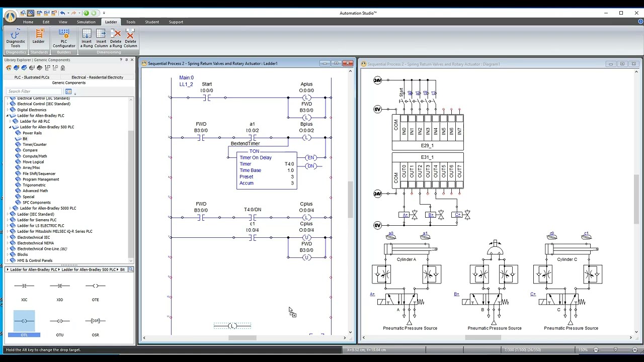Switch to Electrical - Residential Electricity tab
The width and height of the screenshot is (644, 362).
pos(97,77)
